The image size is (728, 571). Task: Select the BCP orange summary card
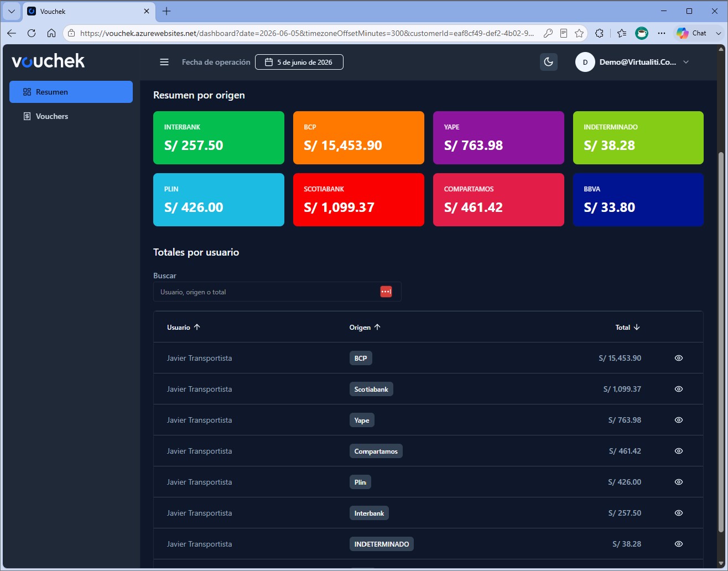tap(358, 138)
